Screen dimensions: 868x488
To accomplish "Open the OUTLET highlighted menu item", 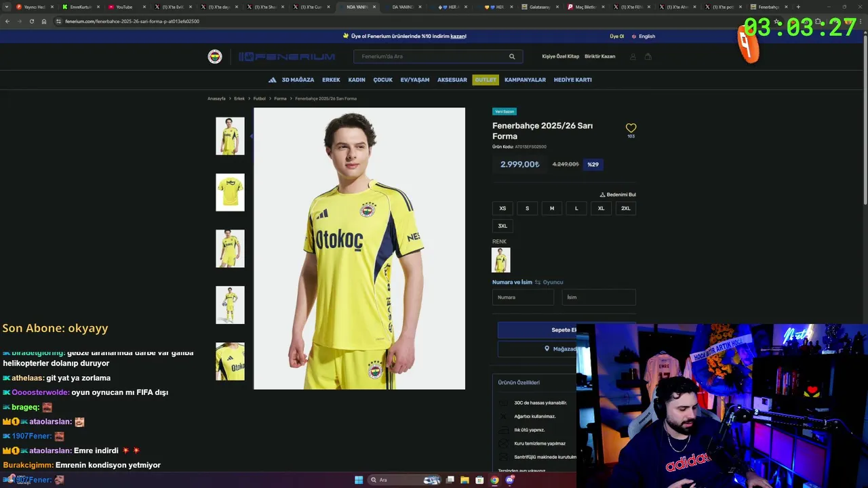I will coord(486,80).
